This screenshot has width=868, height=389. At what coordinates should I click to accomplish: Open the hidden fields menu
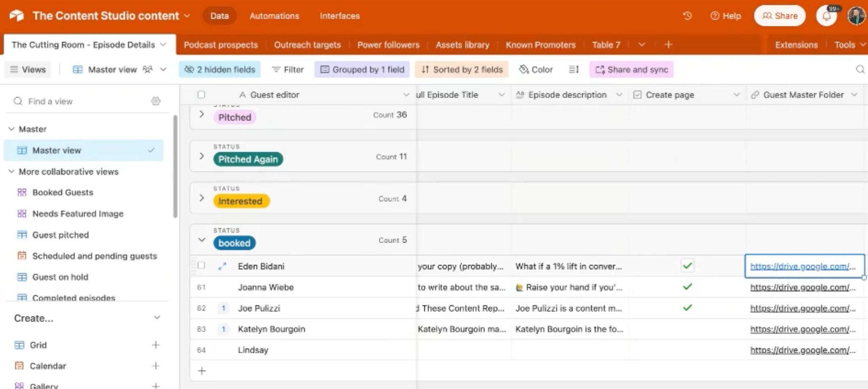coord(219,69)
